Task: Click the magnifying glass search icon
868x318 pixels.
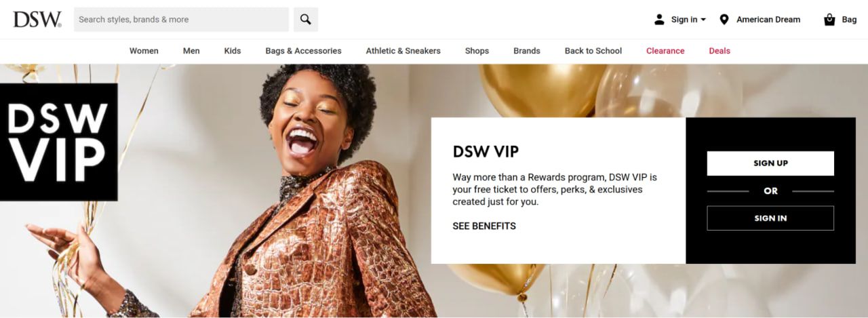Action: pyautogui.click(x=306, y=20)
